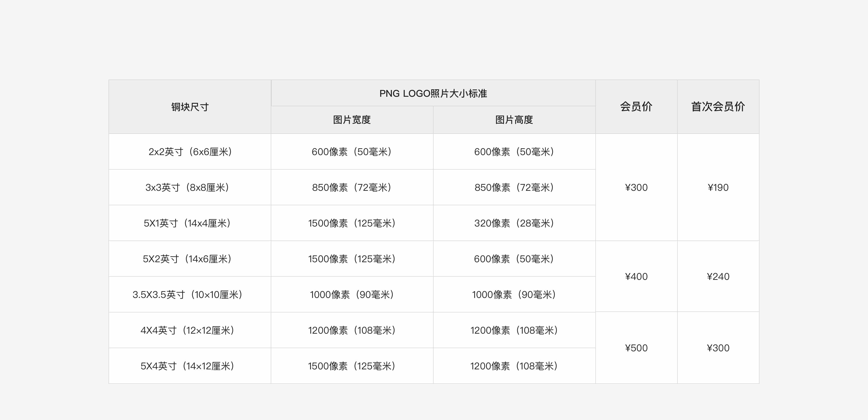This screenshot has width=868, height=420.
Task: Click the ¥190 first-time price cell
Action: coord(718,187)
